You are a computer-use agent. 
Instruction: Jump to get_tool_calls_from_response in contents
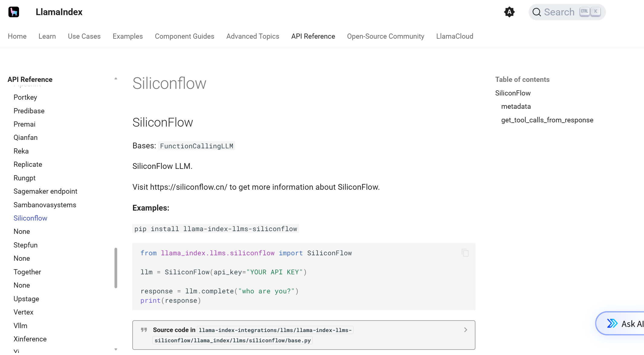coord(547,120)
